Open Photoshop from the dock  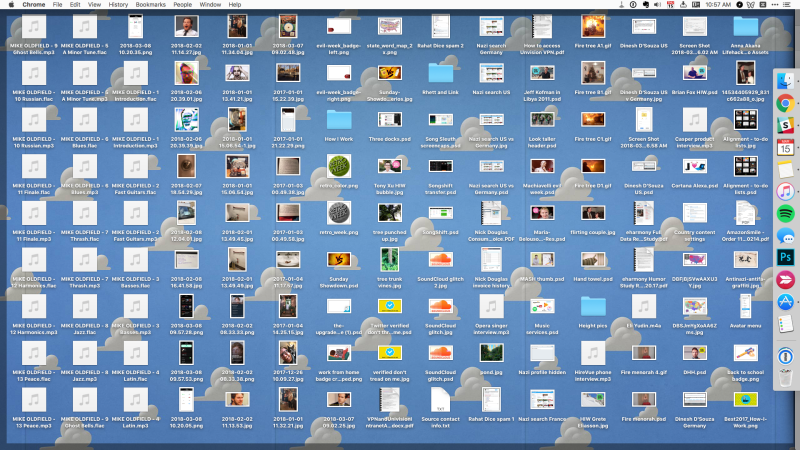pyautogui.click(x=785, y=258)
